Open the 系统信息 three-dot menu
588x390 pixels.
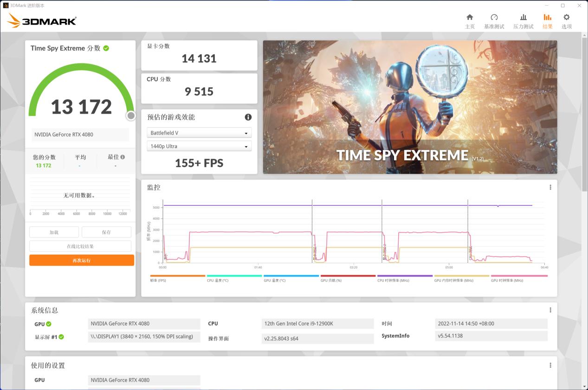tap(550, 310)
